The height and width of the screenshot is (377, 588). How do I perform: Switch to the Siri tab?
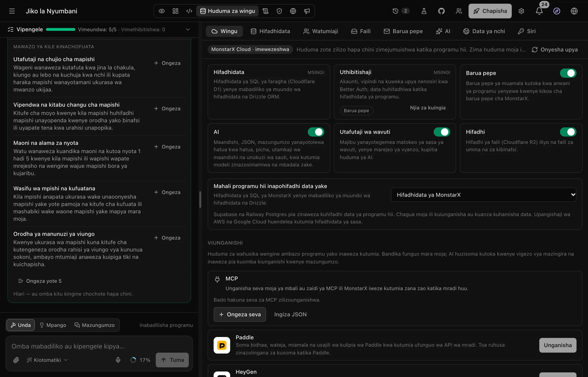point(527,31)
